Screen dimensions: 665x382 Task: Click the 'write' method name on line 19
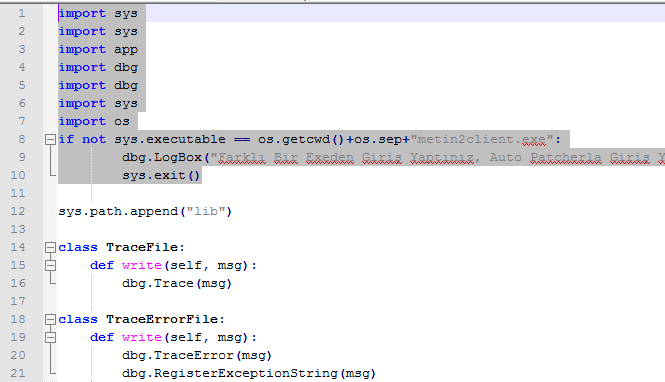click(142, 337)
